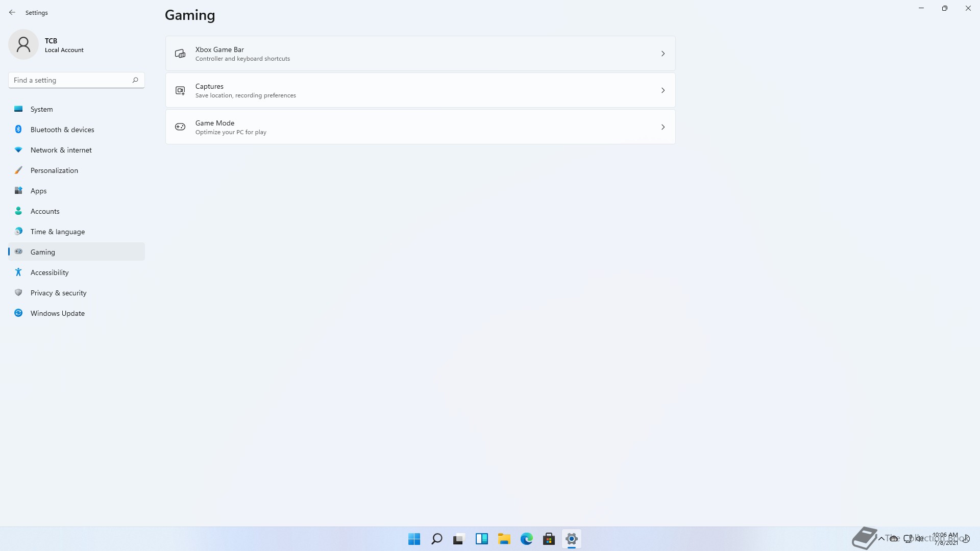Open Windows Update label
The height and width of the screenshot is (551, 980).
point(58,313)
